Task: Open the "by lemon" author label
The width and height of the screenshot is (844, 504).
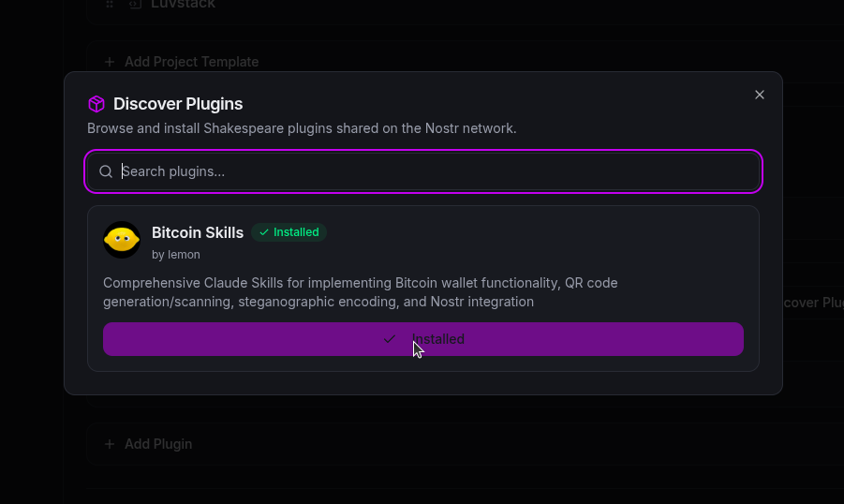Action: 176,255
